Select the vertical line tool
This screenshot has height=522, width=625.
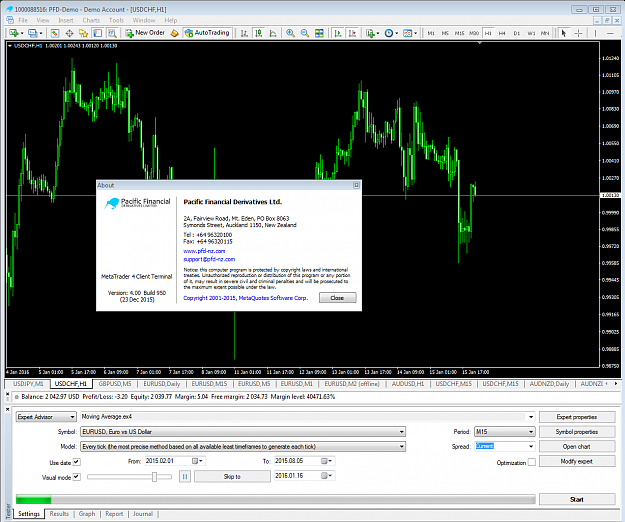596,33
